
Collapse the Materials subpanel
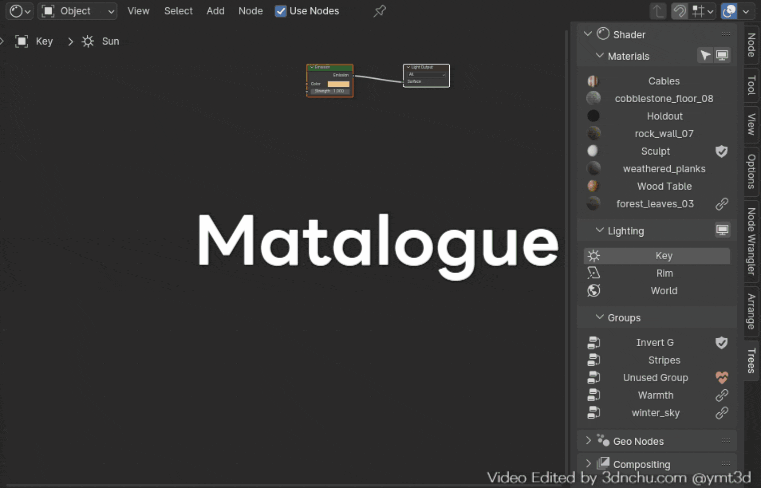coord(599,56)
